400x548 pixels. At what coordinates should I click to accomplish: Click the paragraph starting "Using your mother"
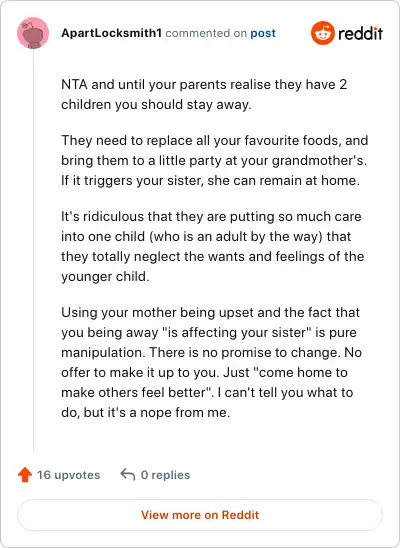pos(211,362)
